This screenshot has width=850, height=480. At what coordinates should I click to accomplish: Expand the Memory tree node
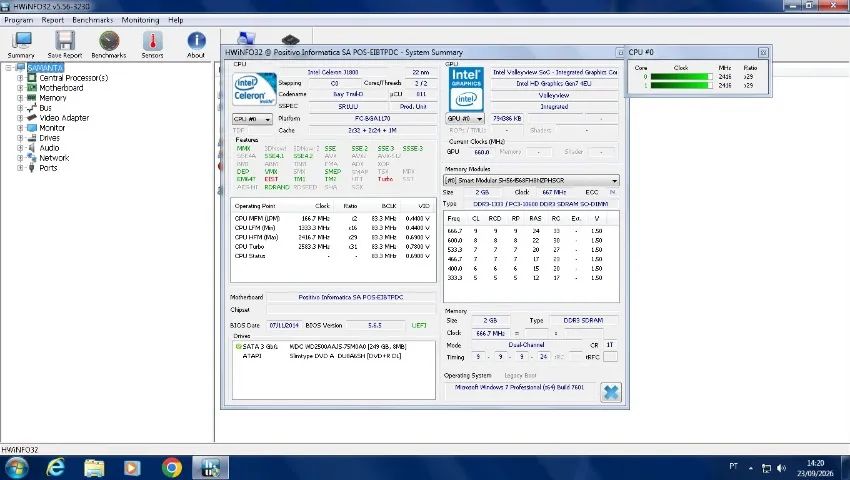pos(20,98)
